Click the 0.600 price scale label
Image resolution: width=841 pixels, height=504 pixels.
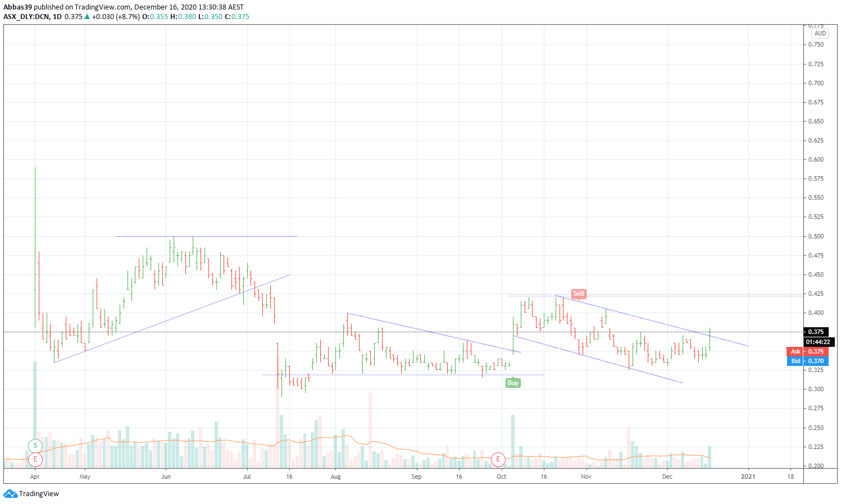816,159
